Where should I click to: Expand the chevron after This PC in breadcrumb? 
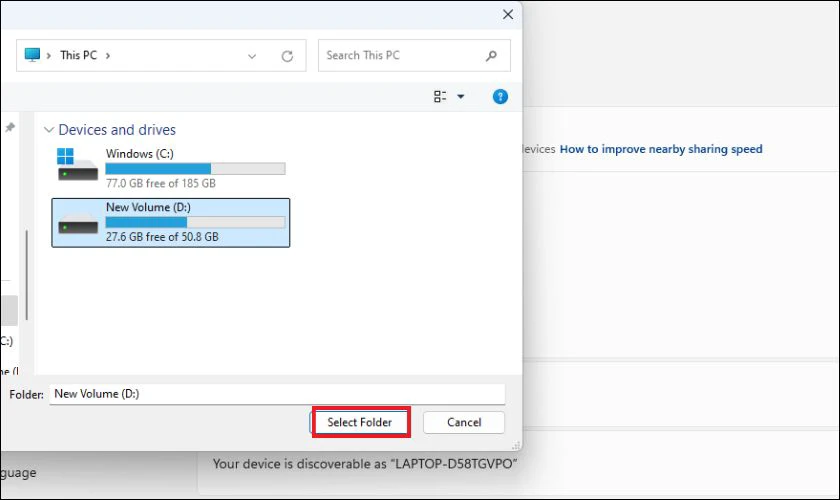pyautogui.click(x=108, y=55)
